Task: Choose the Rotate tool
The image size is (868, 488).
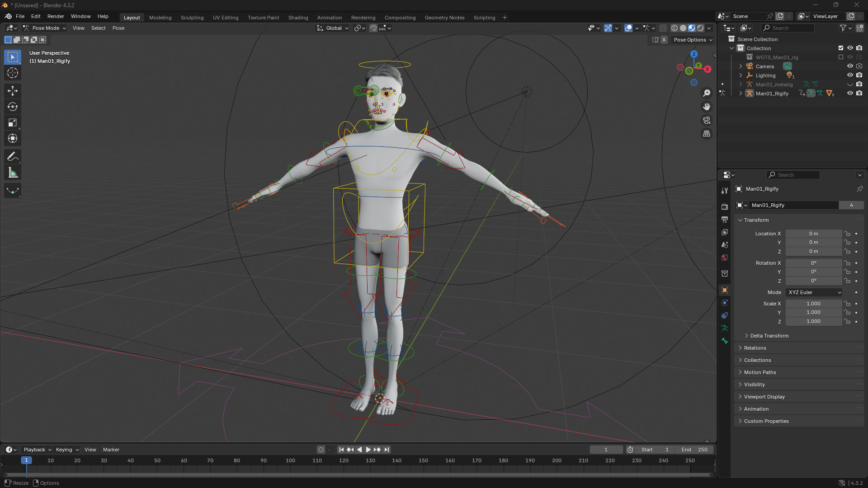Action: 13,107
